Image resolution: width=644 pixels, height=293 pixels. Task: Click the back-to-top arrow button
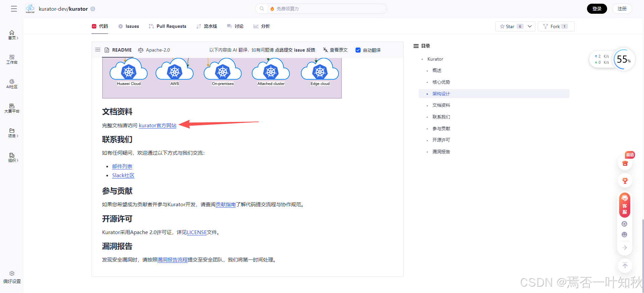pos(625,266)
